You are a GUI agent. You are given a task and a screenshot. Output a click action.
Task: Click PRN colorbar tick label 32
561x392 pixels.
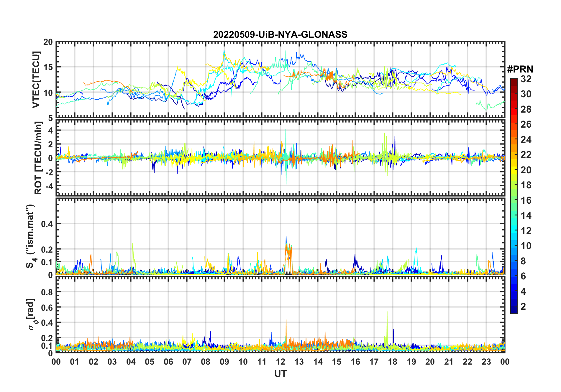point(526,79)
